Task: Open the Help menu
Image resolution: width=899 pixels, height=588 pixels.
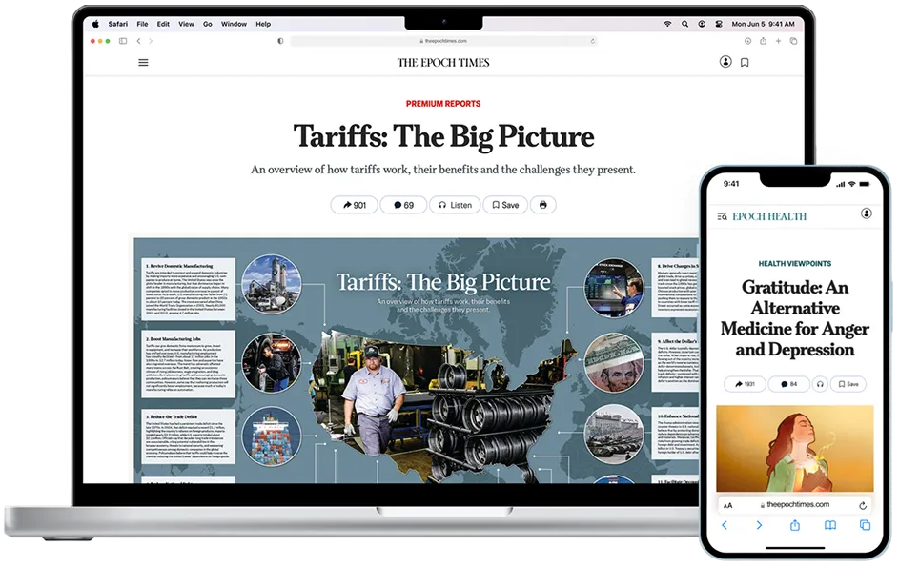Action: coord(263,24)
